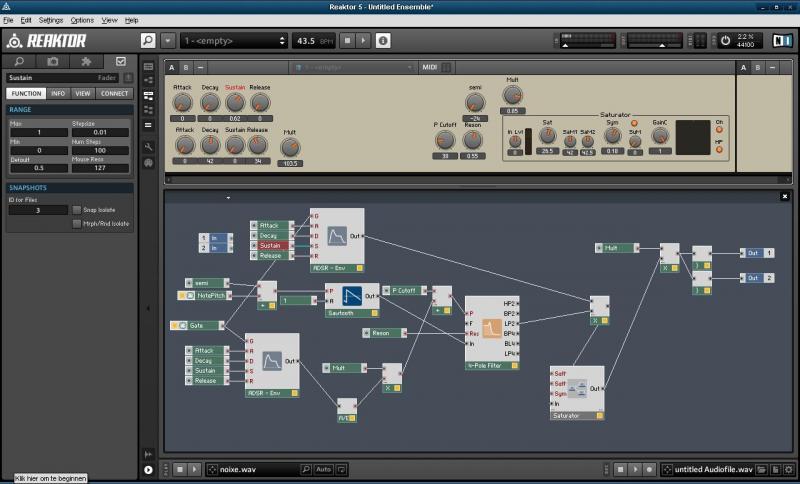Open the instrument snapshot dropdown in panel header

(353, 67)
